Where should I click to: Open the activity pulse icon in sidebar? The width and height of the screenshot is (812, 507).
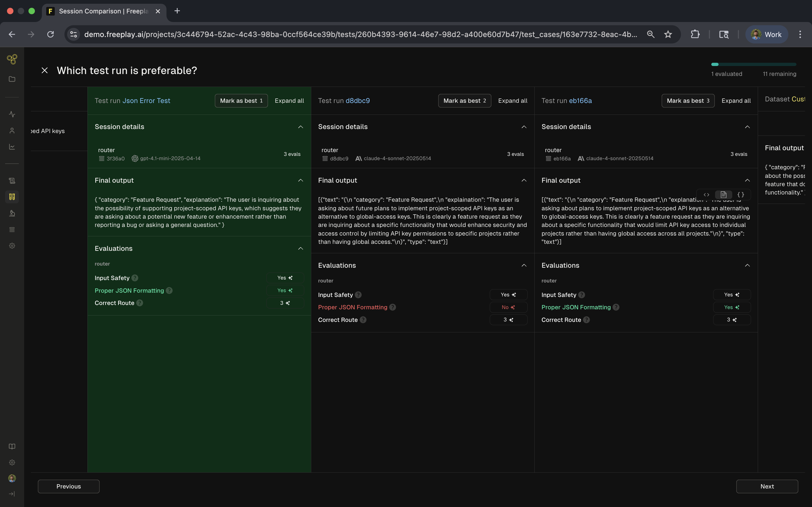(12, 114)
